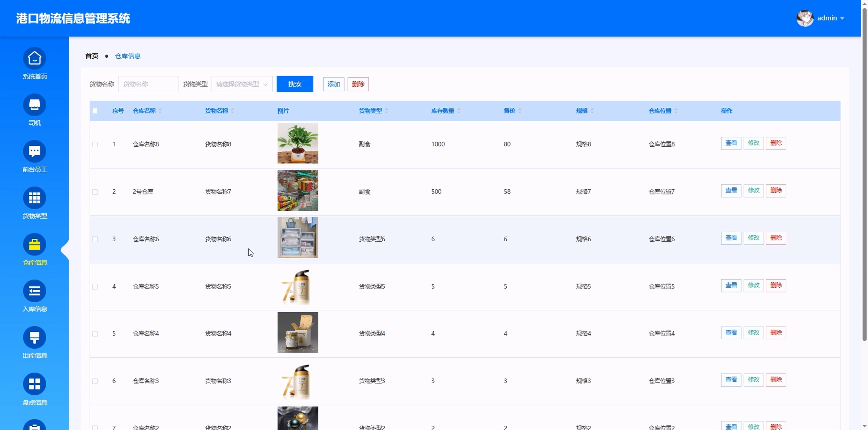Expand the 请选择货物类型 dropdown
This screenshot has width=868, height=430.
(242, 84)
